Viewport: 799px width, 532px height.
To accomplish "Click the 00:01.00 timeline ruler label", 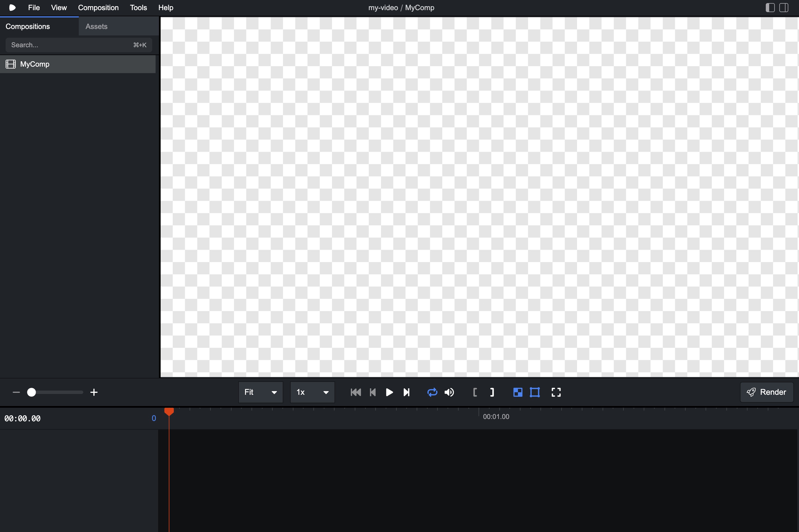I will tap(496, 417).
